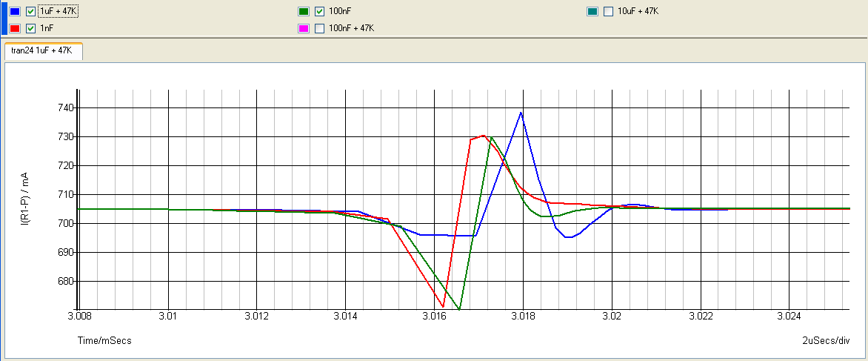Click the 1nF legend label
Viewport: 868px width, 361px height.
(x=47, y=28)
